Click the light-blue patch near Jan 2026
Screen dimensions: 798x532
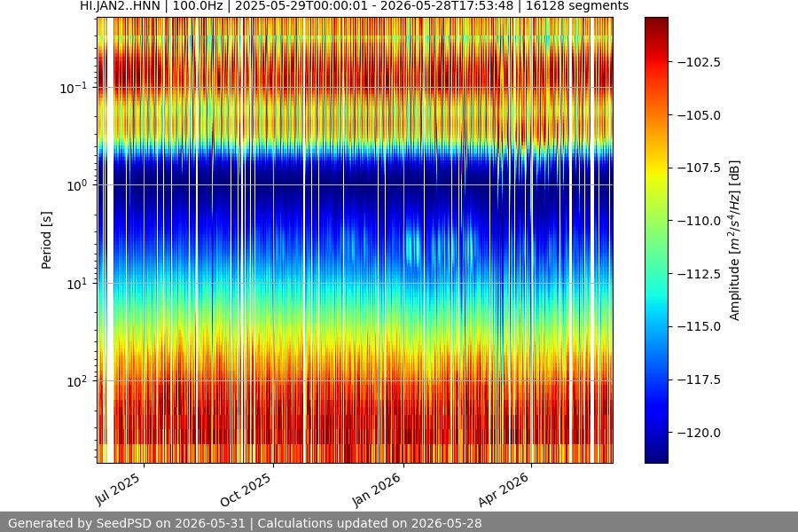point(413,246)
